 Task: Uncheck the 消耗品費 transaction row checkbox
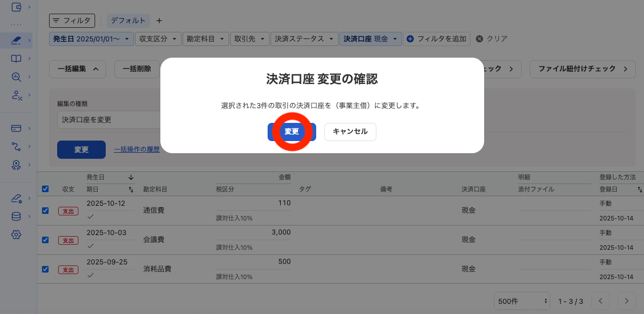[x=45, y=270]
